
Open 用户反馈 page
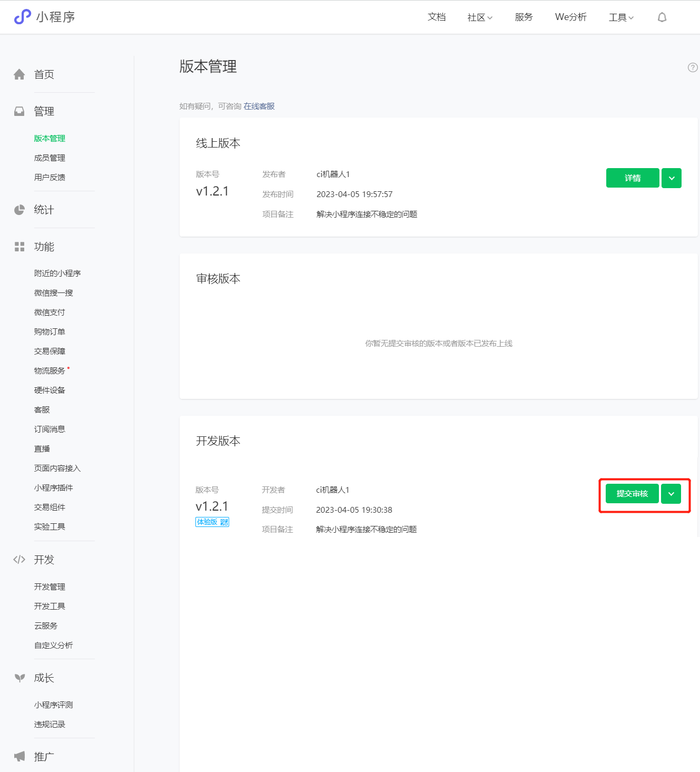[x=50, y=178]
